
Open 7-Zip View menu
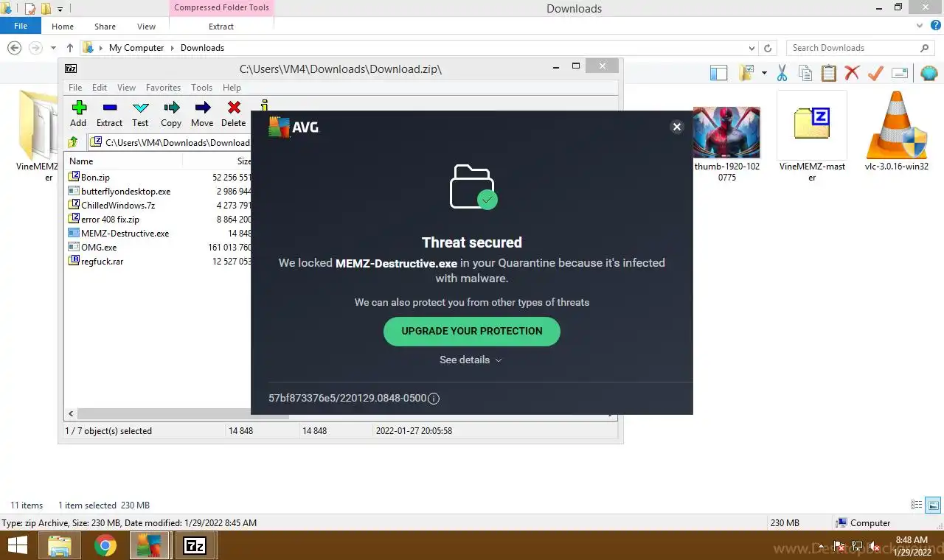pos(126,87)
